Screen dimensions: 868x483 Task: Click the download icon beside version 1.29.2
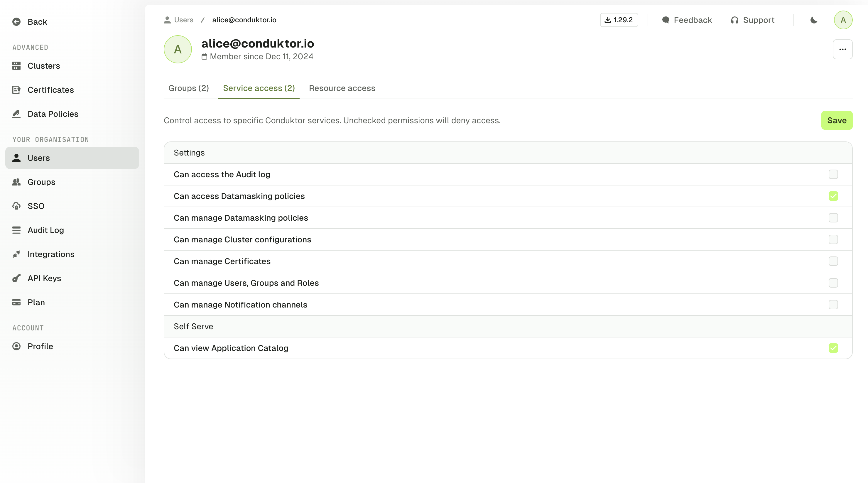click(607, 20)
